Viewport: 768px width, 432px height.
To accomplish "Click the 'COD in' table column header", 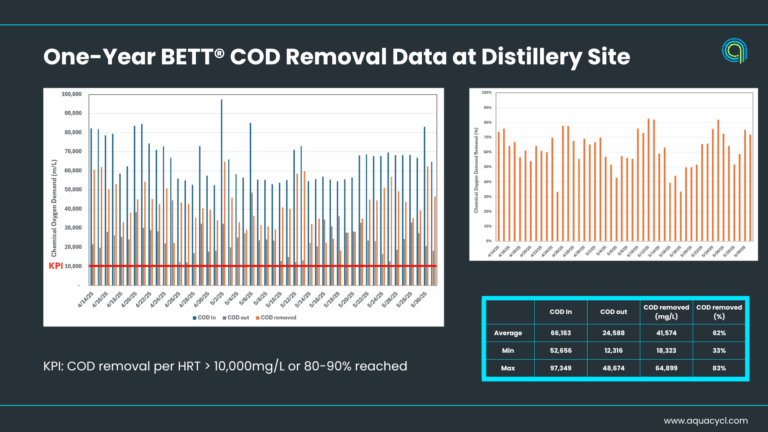I will tap(560, 312).
